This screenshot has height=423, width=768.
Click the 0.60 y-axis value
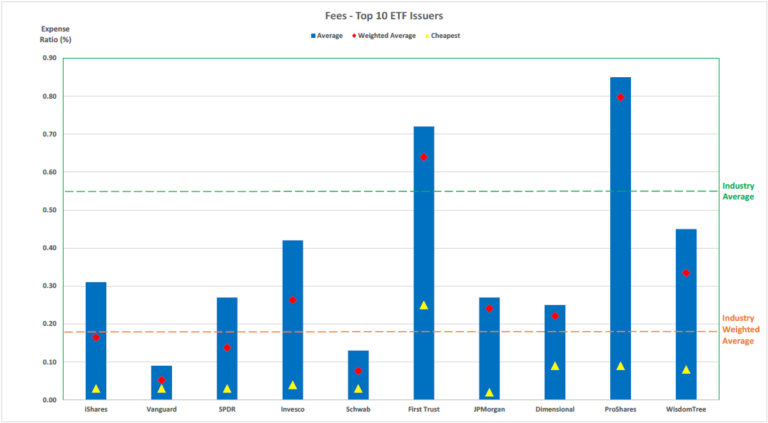[x=49, y=172]
